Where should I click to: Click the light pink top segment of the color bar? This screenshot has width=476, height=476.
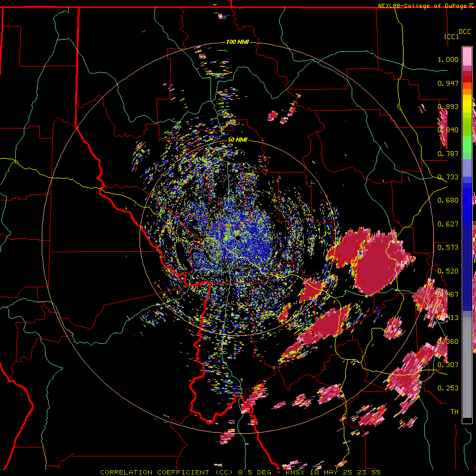click(x=467, y=56)
